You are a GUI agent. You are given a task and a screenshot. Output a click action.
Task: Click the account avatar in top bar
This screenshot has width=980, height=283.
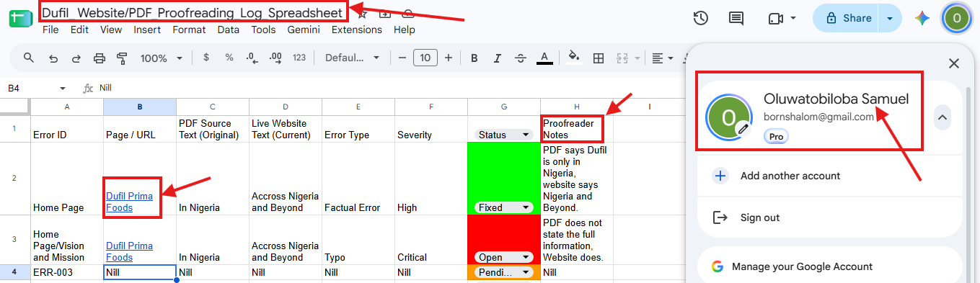[957, 18]
